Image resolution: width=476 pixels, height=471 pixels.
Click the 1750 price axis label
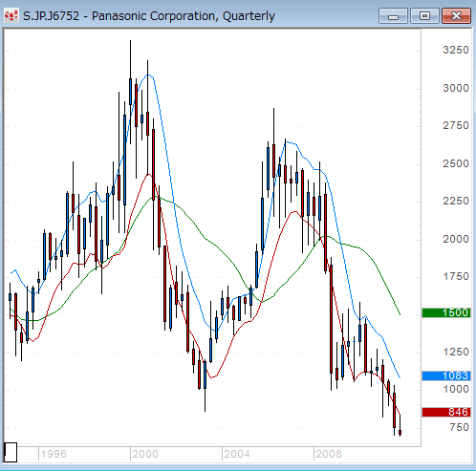[x=456, y=276]
